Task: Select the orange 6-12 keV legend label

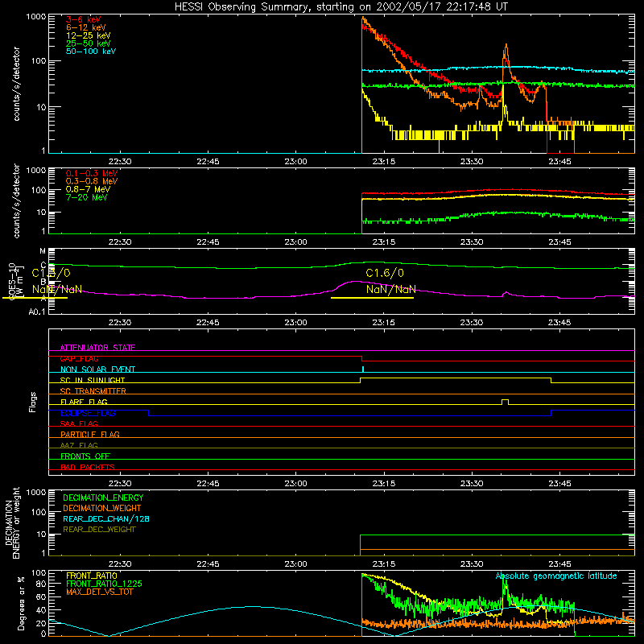Action: click(x=86, y=27)
